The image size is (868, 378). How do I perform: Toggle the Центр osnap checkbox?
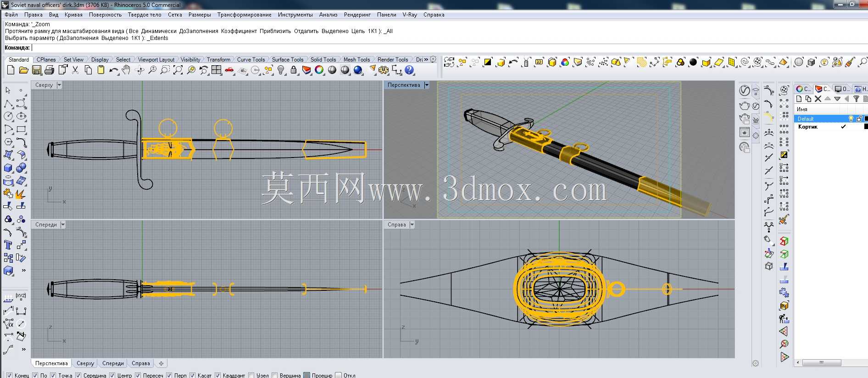coord(112,375)
